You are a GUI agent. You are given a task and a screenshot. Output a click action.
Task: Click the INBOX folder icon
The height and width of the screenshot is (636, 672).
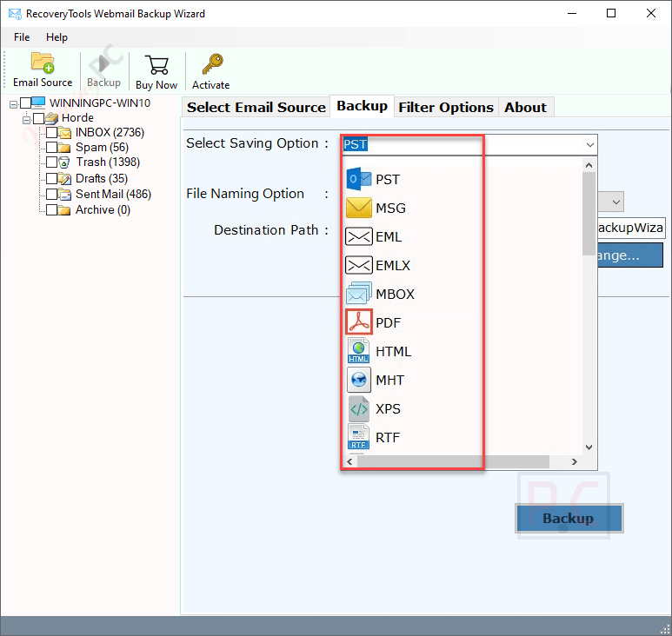click(x=64, y=133)
